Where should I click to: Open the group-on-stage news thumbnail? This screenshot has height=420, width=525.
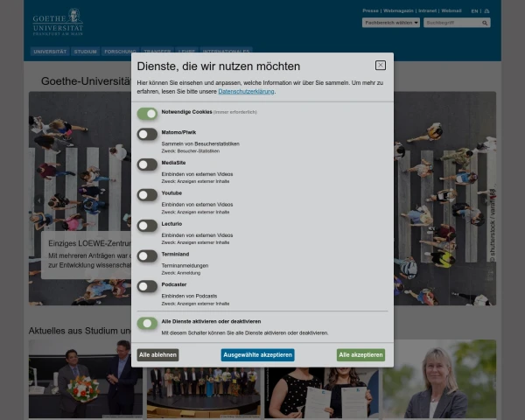[204, 393]
